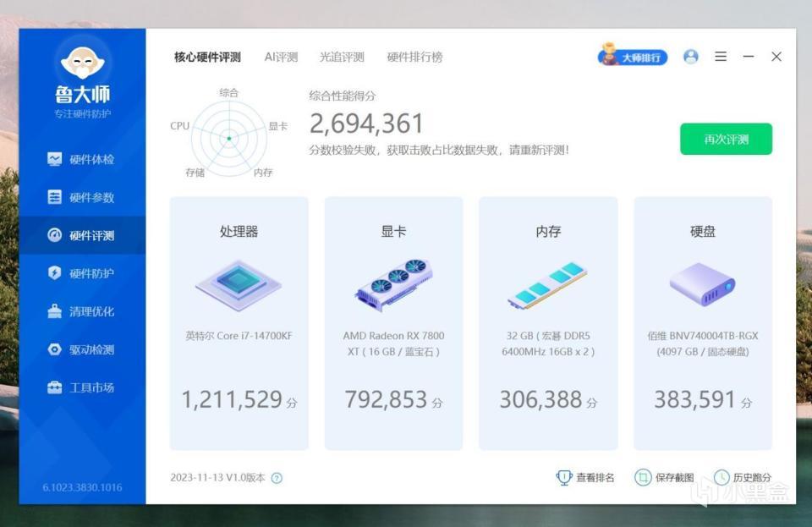Click 英特尔 Core i7-14700KF text

[x=239, y=336]
